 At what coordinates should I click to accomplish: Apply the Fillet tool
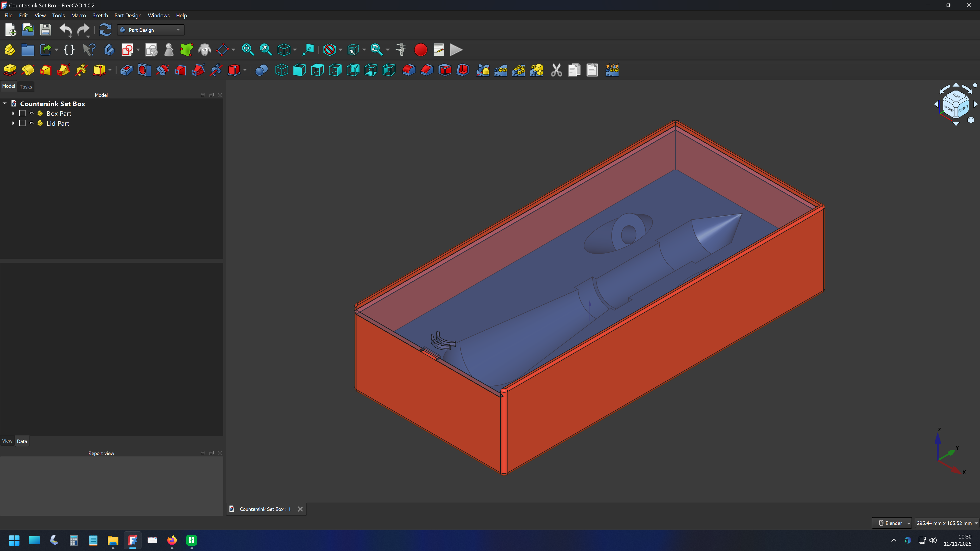tap(409, 70)
